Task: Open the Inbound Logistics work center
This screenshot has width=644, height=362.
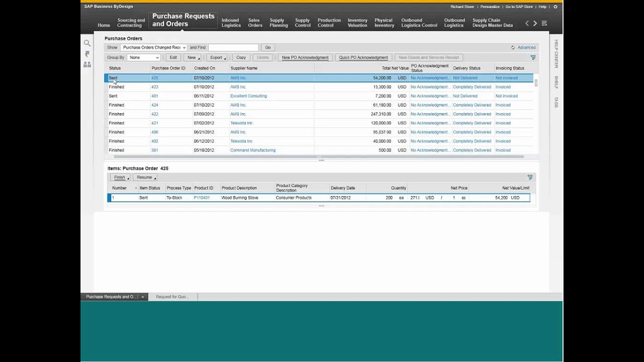Action: click(231, 23)
